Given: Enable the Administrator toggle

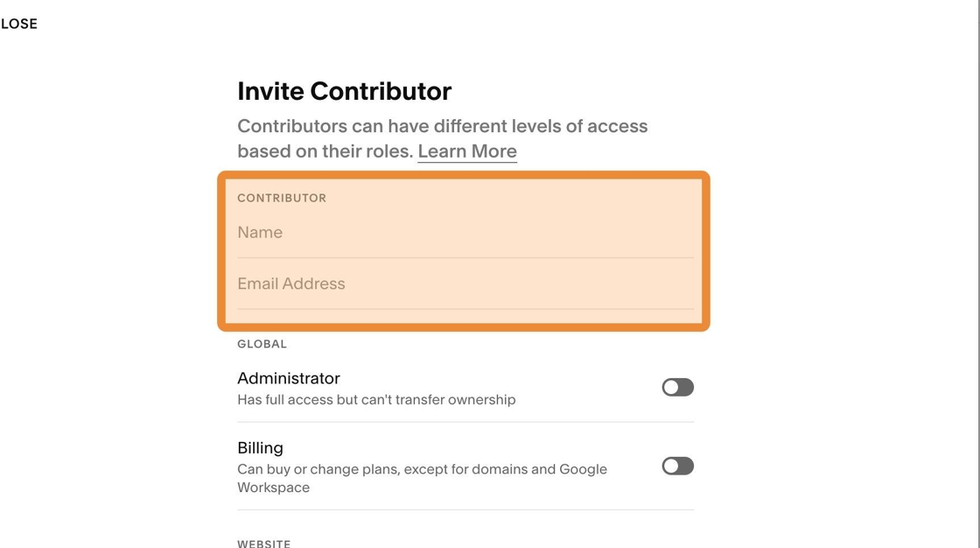Looking at the screenshot, I should point(677,387).
